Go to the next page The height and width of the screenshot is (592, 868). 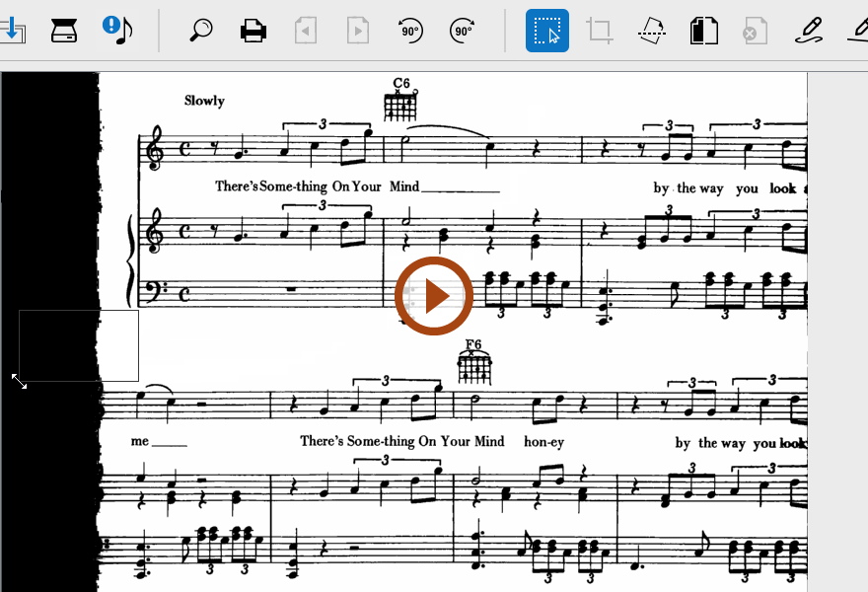358,31
